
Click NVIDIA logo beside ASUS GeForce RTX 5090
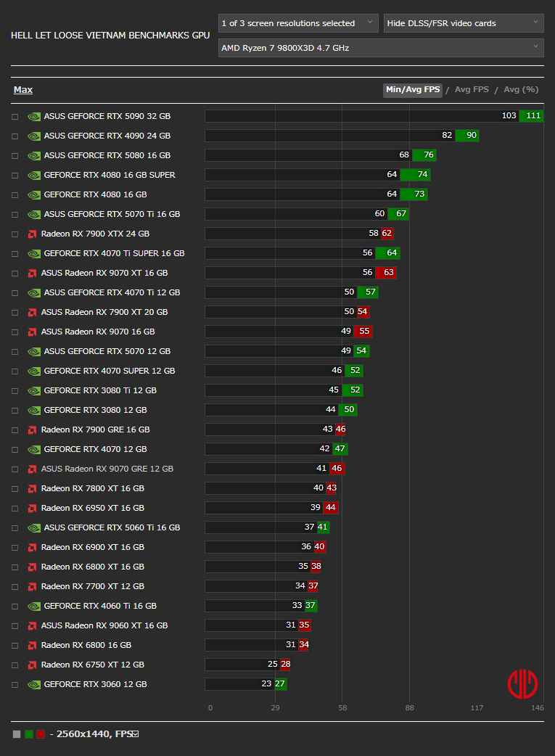tap(34, 117)
